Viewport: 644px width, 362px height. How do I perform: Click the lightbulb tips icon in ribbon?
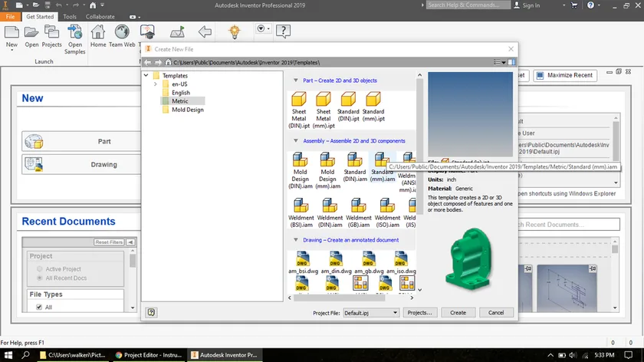(235, 31)
